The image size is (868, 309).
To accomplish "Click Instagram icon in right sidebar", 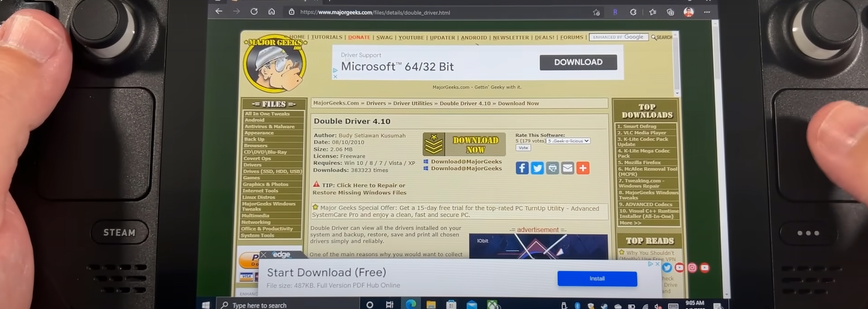I will tap(692, 268).
